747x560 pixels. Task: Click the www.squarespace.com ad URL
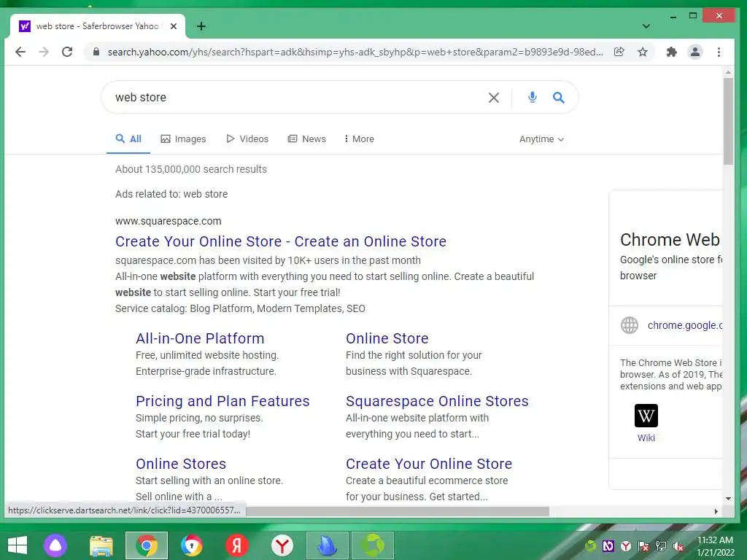coord(169,221)
